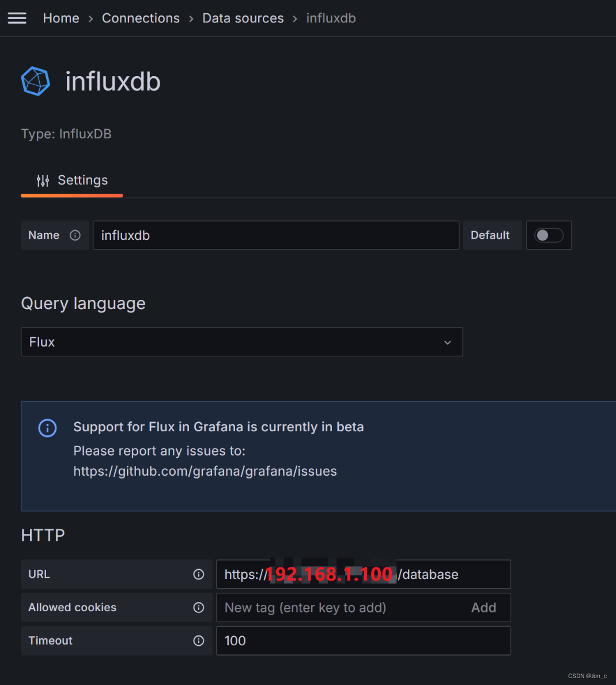Go to Data sources breadcrumb
This screenshot has width=616, height=685.
pos(243,18)
